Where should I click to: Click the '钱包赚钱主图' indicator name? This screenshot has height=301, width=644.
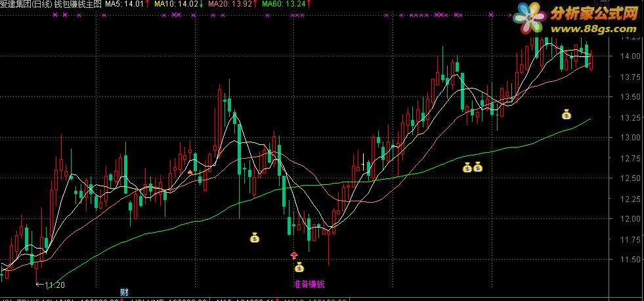pyautogui.click(x=78, y=4)
